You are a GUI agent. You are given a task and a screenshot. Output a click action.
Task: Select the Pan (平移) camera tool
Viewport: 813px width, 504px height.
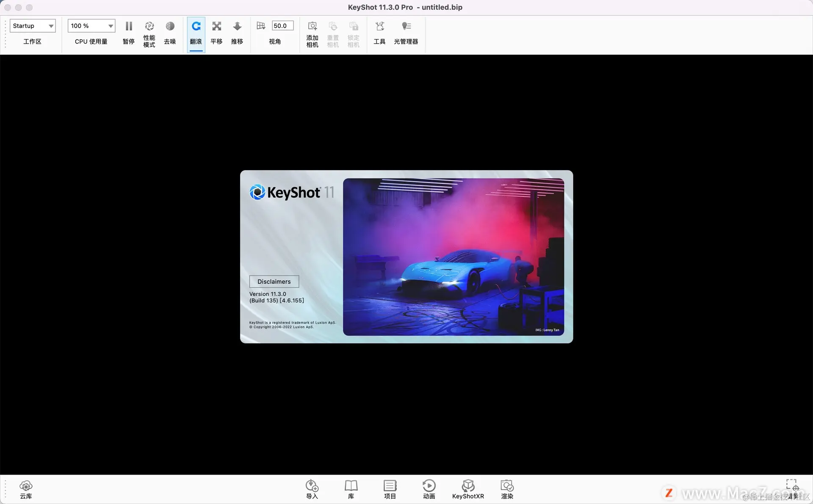(216, 26)
